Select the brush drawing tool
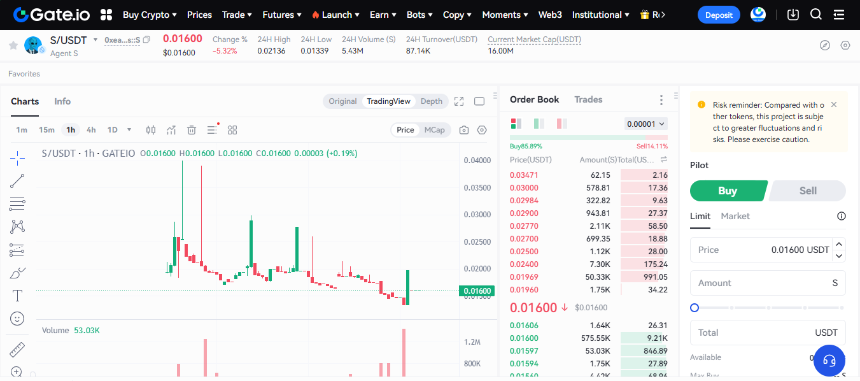Viewport: 860px width, 381px height. (17, 273)
